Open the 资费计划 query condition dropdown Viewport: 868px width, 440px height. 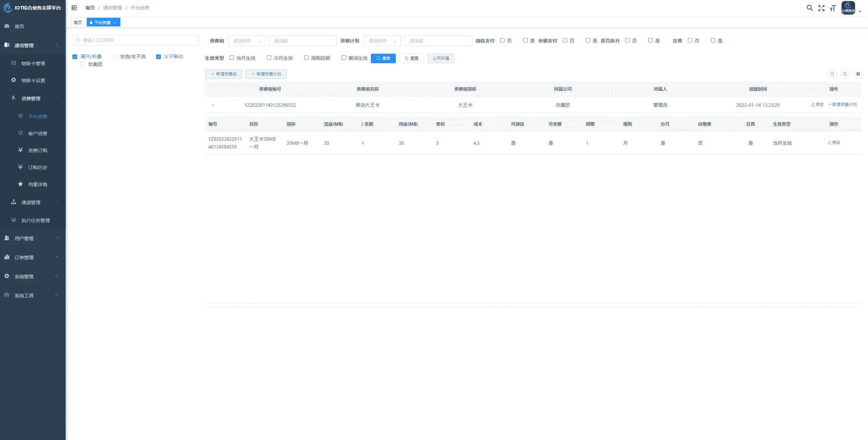point(382,41)
